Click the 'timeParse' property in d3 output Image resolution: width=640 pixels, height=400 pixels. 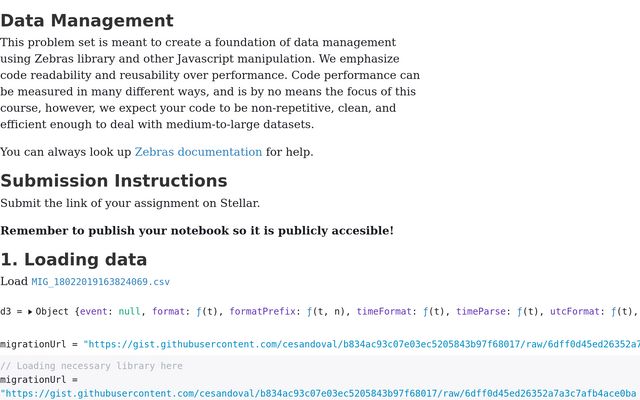pyautogui.click(x=481, y=311)
